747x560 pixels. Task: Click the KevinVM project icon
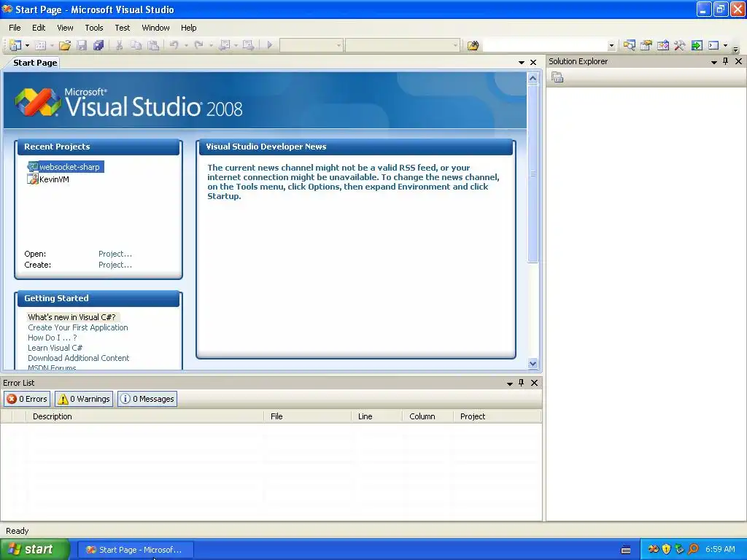(33, 179)
